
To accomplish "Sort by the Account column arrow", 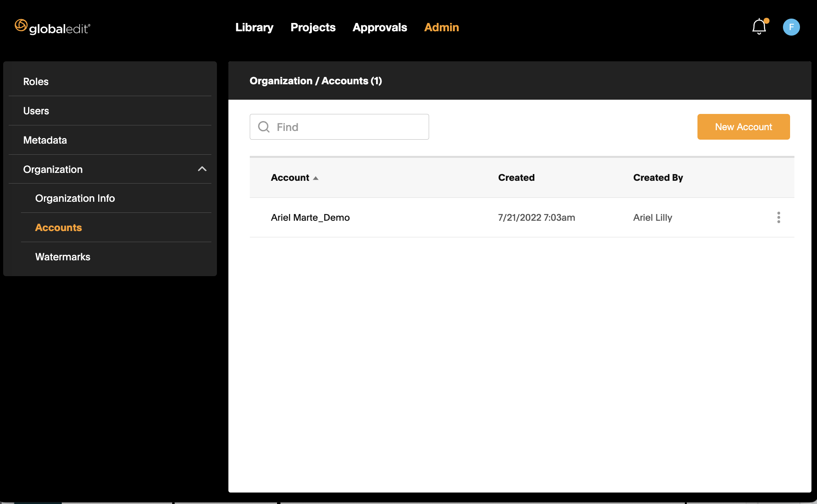I will click(x=315, y=178).
